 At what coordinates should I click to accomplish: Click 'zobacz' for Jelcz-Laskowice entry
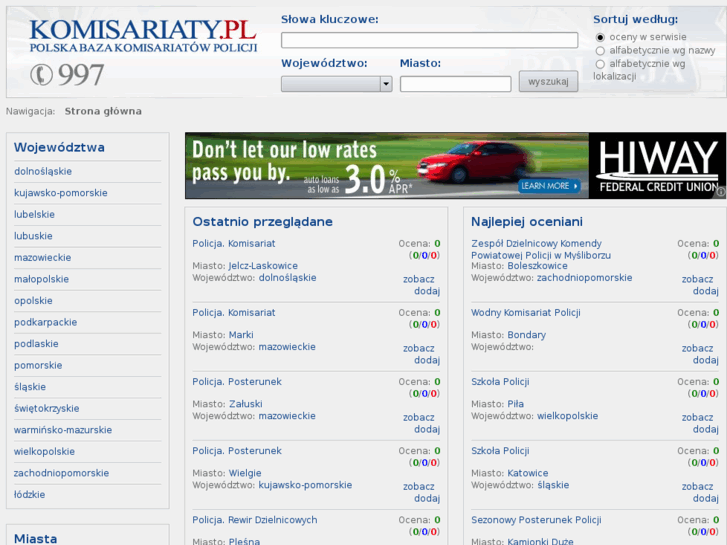pyautogui.click(x=419, y=279)
